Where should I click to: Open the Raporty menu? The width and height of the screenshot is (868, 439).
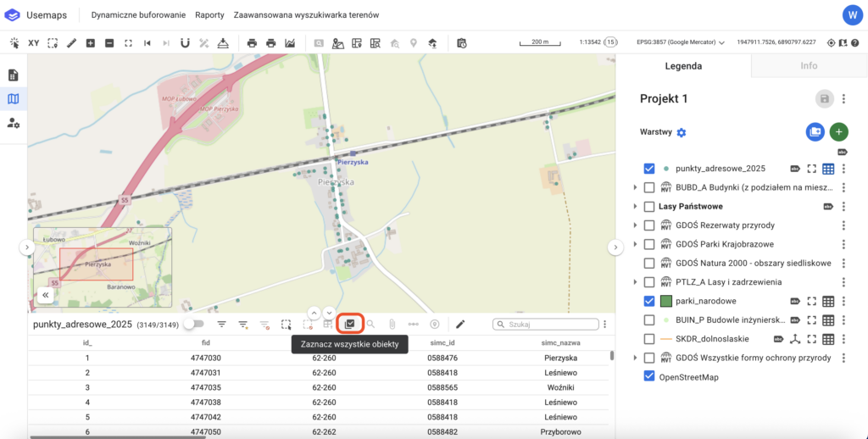point(209,15)
